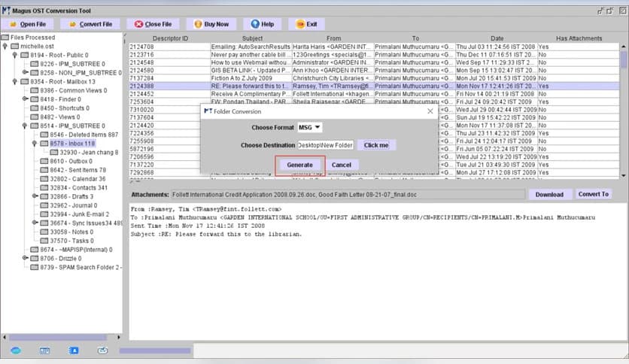The image size is (629, 364).
Task: Expand the 32866 Drafts node
Action: coord(35,196)
